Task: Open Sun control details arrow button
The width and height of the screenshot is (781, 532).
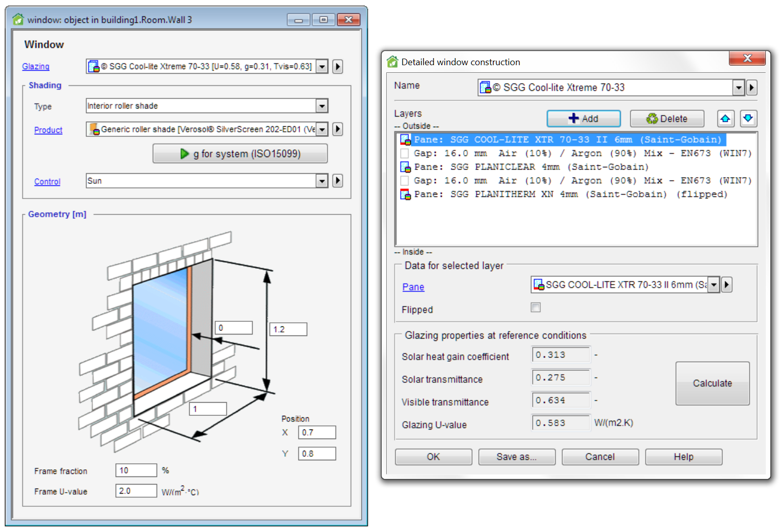Action: (338, 181)
